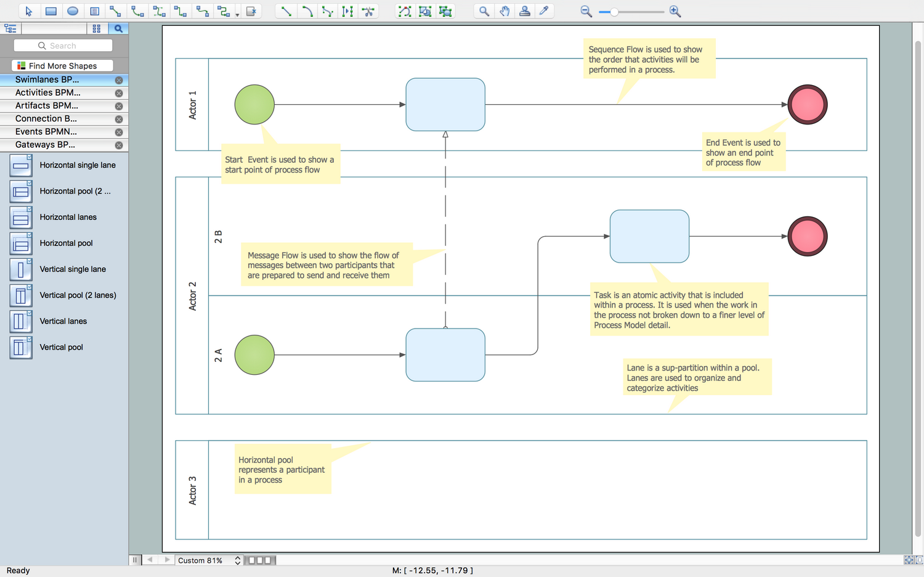Select the arrow pointer tool
924x577 pixels.
point(29,11)
